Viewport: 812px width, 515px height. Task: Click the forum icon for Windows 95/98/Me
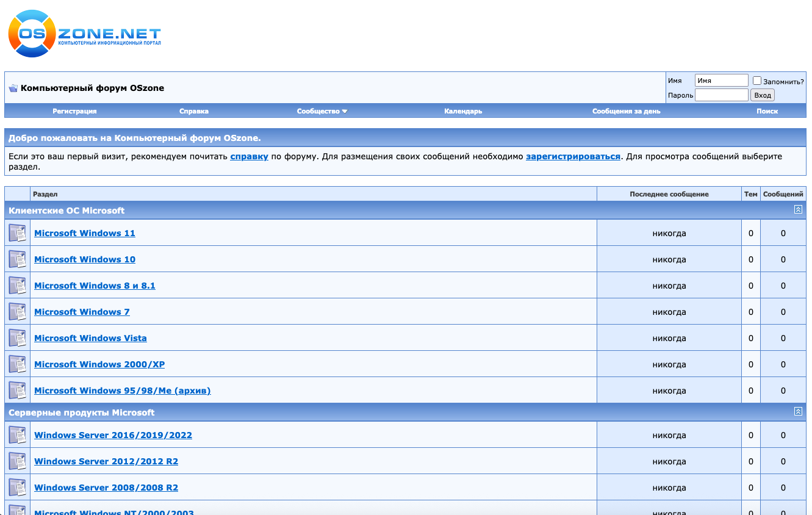pyautogui.click(x=17, y=391)
